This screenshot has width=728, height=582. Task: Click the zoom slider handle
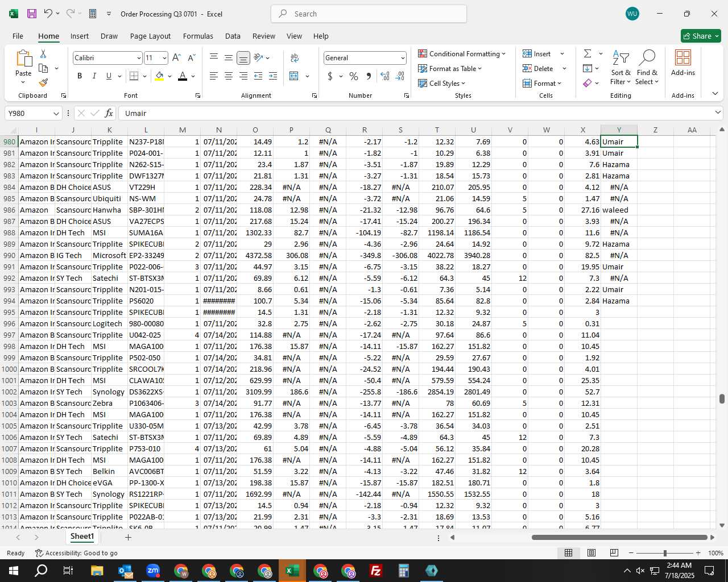tap(665, 553)
